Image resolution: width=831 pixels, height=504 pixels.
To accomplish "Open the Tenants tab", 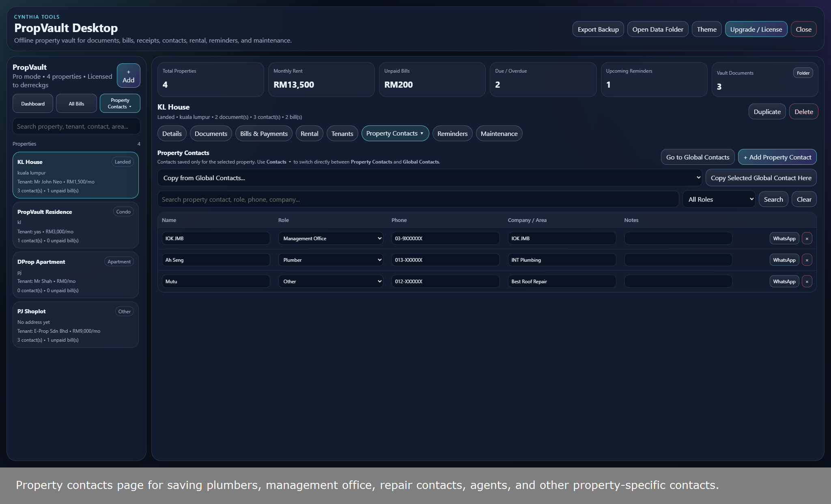I will coord(342,134).
